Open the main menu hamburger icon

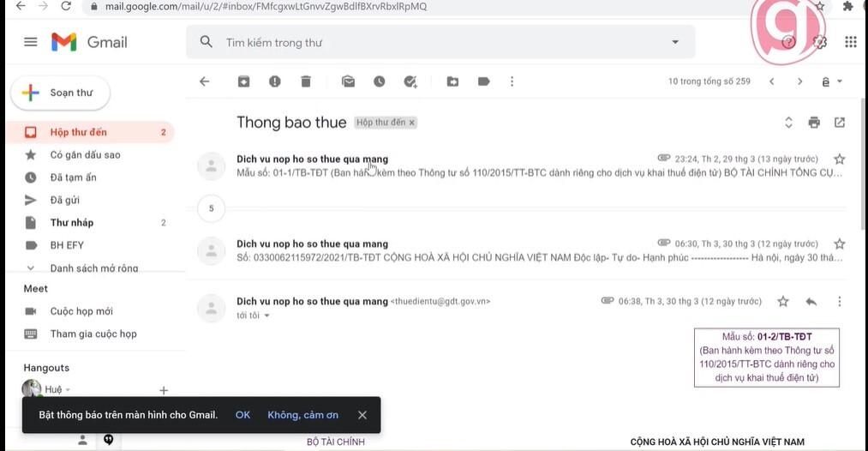coord(31,42)
